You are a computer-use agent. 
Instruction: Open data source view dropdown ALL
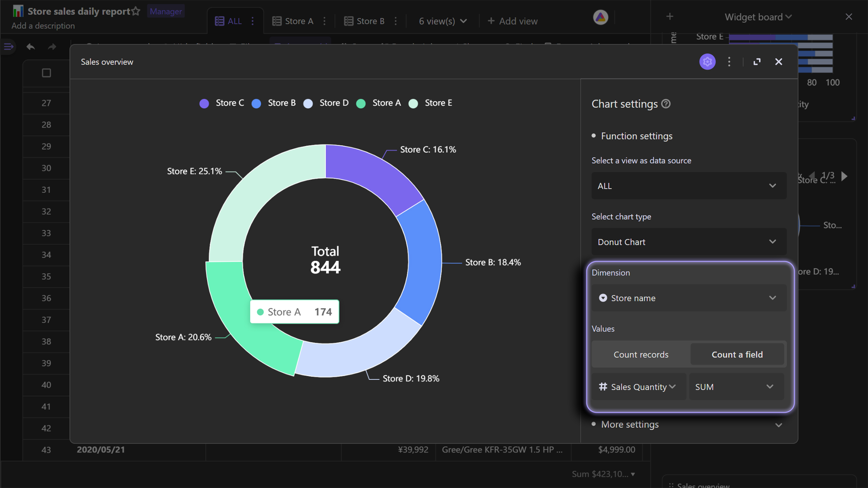pyautogui.click(x=689, y=186)
